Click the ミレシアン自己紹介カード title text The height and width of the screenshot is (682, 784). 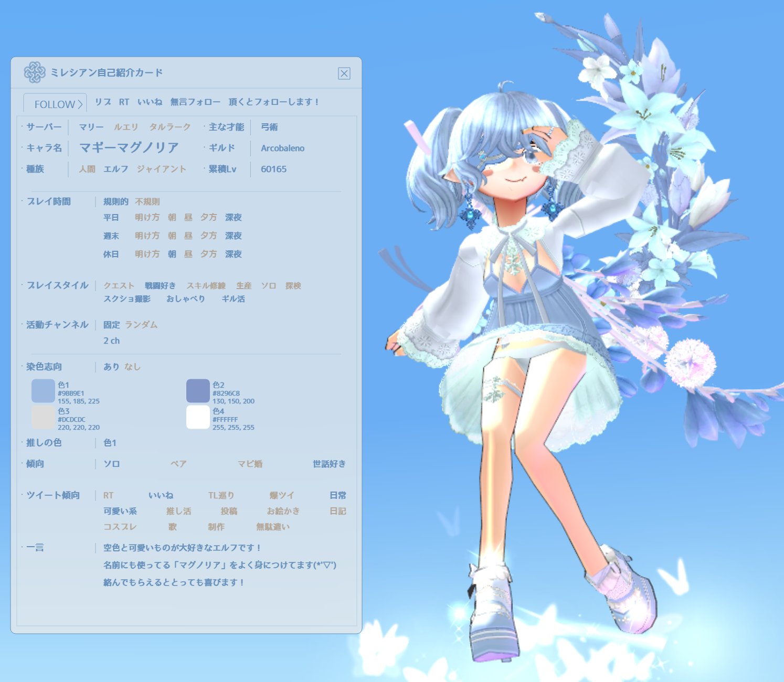107,72
